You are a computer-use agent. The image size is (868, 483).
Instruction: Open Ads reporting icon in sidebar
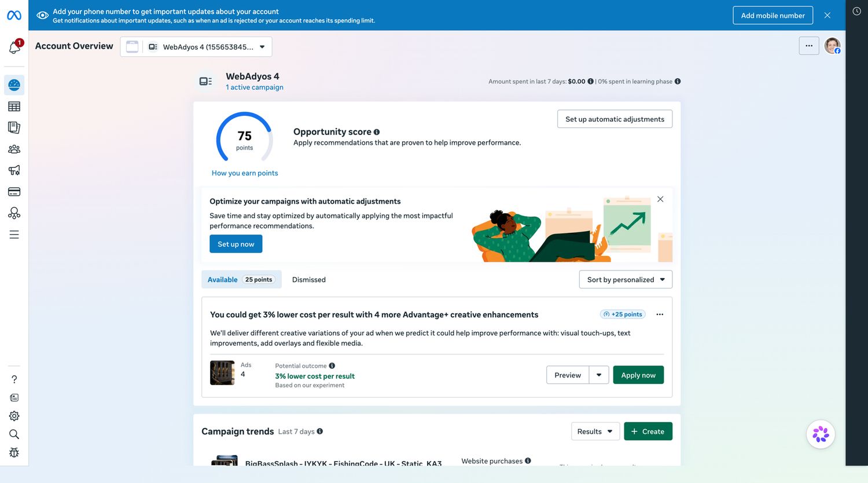(14, 127)
